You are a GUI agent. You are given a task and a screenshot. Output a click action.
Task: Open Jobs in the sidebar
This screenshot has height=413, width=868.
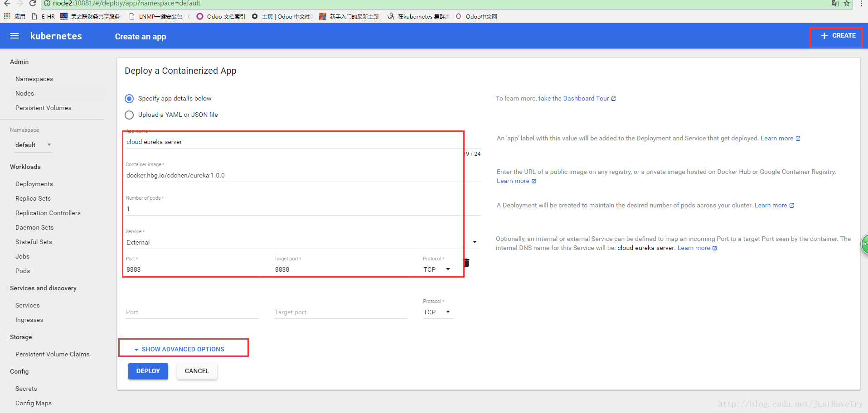tap(22, 256)
